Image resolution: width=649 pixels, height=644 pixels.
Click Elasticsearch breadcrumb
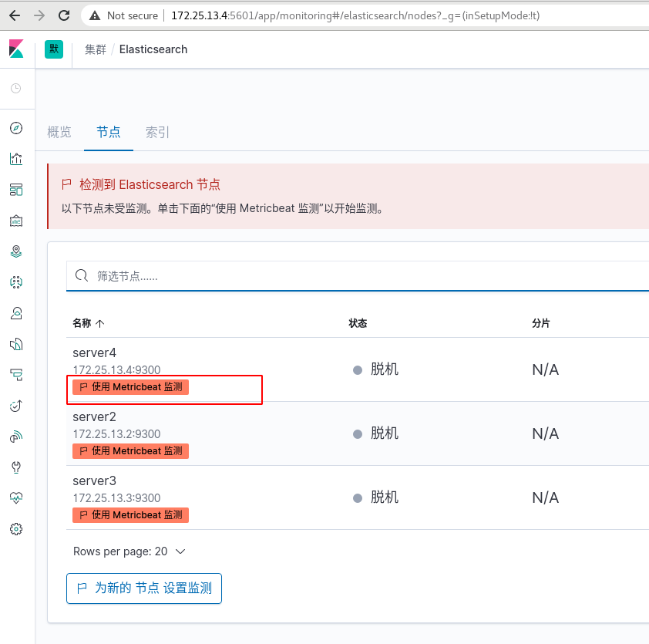coord(153,49)
